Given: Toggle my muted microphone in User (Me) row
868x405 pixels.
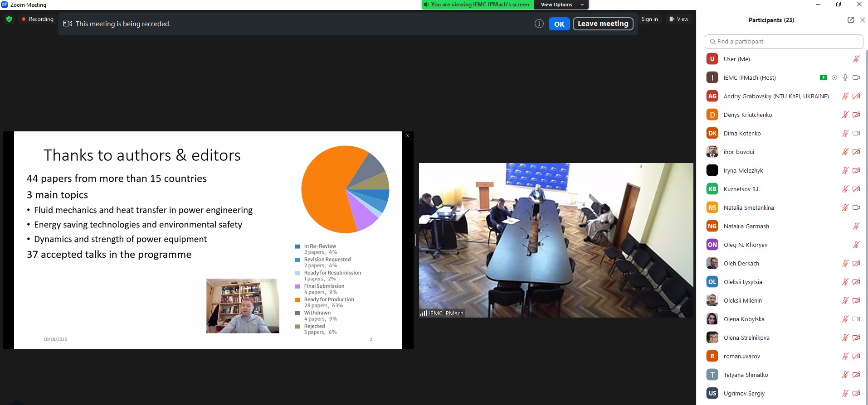Looking at the screenshot, I should point(856,59).
